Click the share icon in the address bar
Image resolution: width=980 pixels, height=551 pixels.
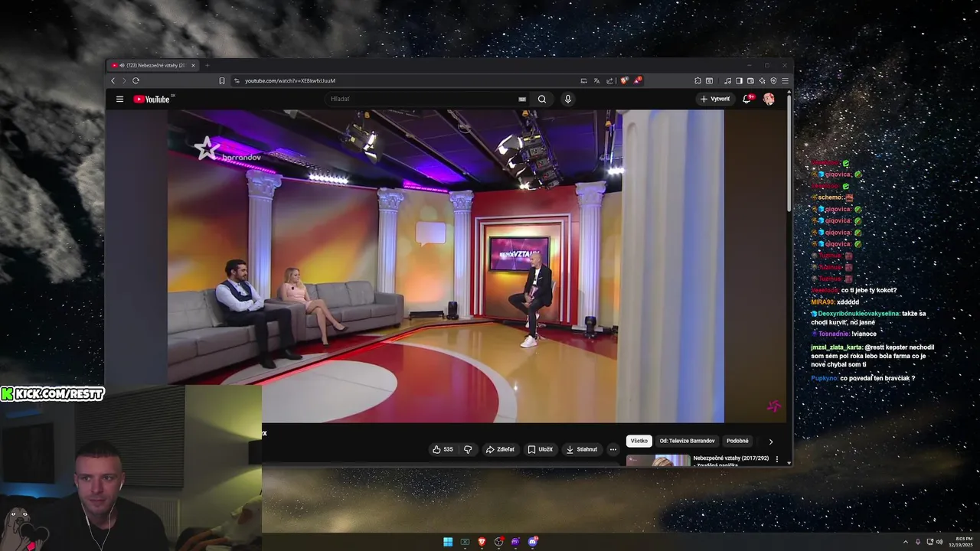click(609, 80)
